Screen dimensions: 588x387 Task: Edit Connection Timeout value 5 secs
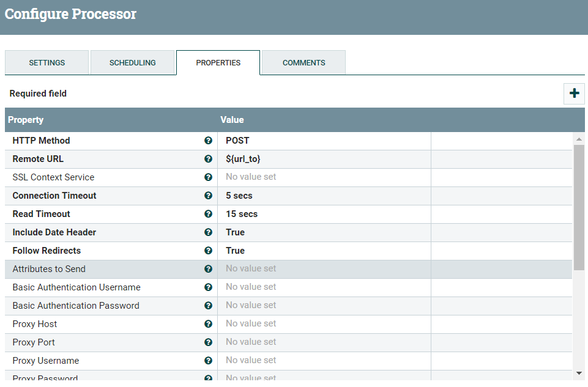[x=324, y=196]
